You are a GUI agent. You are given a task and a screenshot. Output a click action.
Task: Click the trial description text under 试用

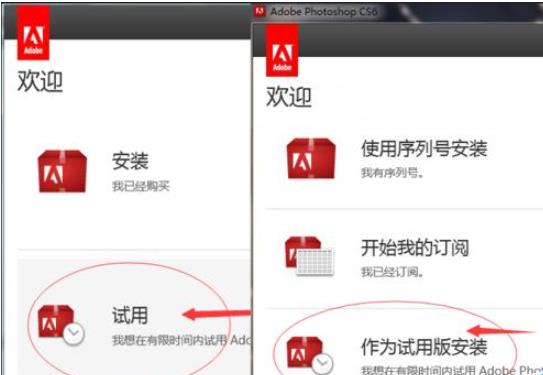pos(181,341)
